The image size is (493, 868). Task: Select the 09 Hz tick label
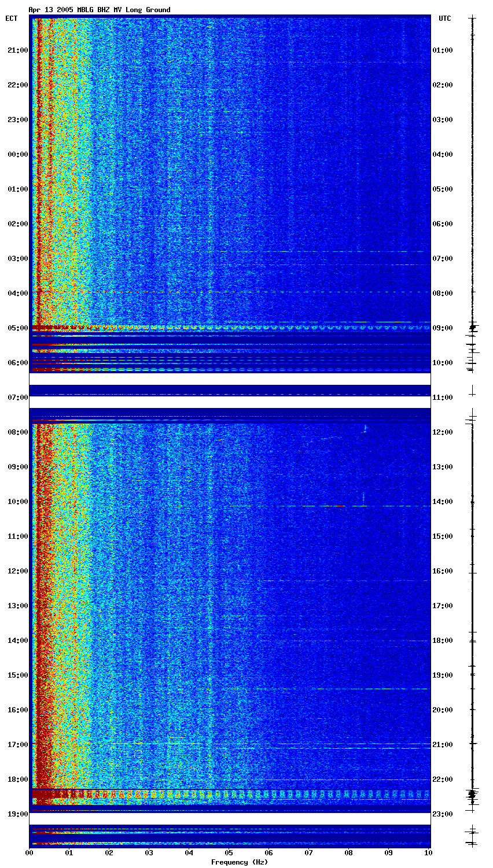point(389,853)
